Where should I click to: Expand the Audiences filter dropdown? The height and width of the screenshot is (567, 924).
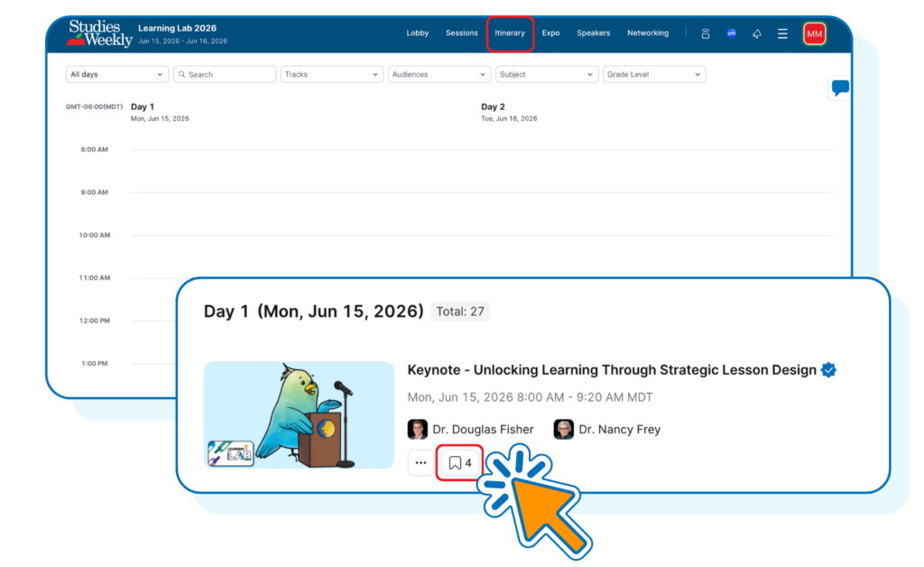tap(439, 74)
